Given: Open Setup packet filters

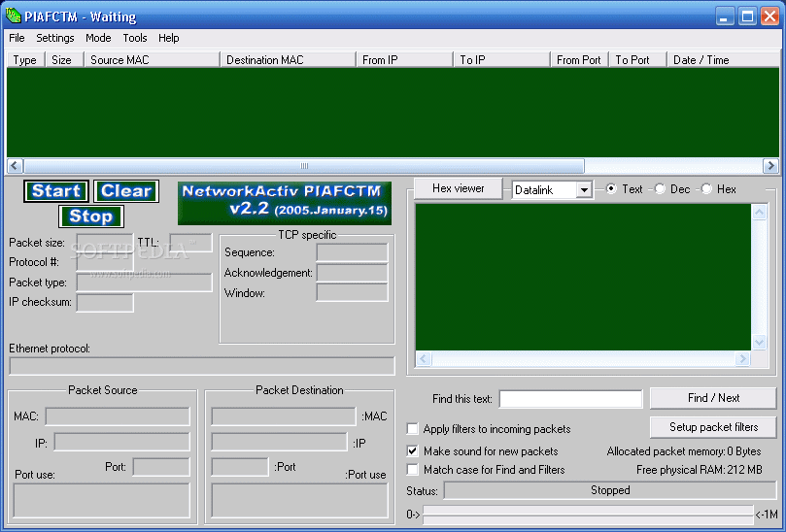Looking at the screenshot, I should 713,427.
